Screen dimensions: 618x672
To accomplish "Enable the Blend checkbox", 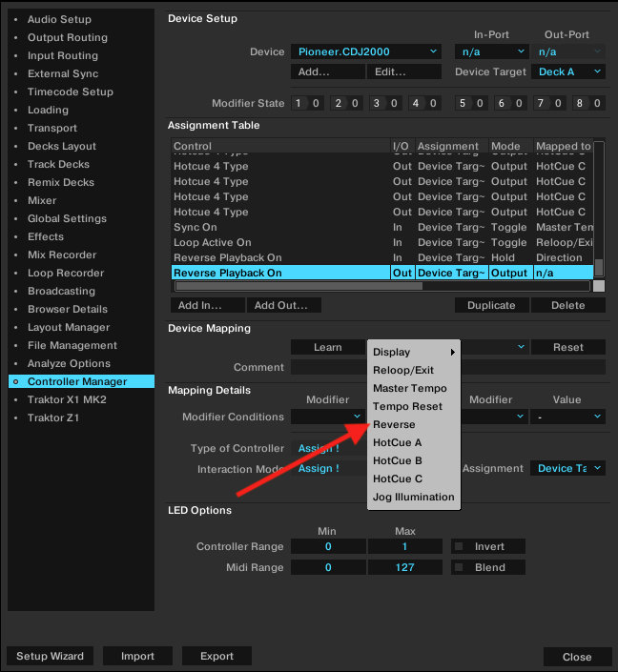I will pyautogui.click(x=459, y=568).
